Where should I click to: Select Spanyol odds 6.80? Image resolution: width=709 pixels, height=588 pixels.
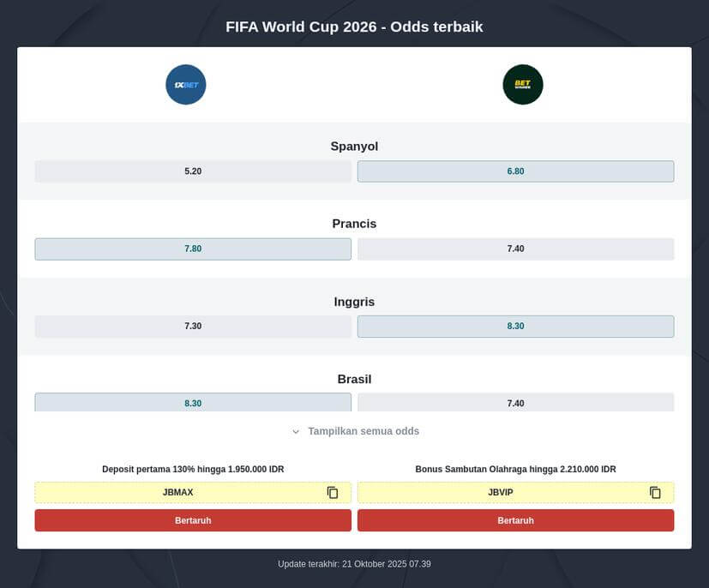pyautogui.click(x=515, y=171)
